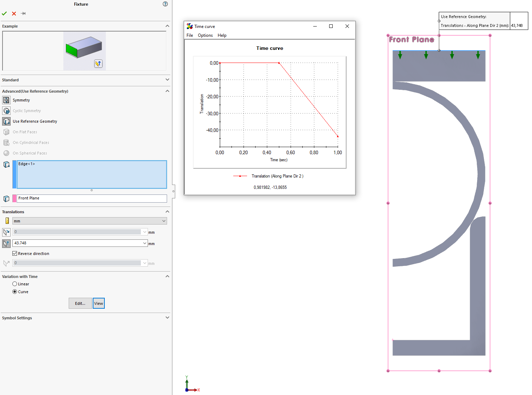Click the pushpin keep-visible icon
Viewport: 532px width, 395px height.
point(23,13)
